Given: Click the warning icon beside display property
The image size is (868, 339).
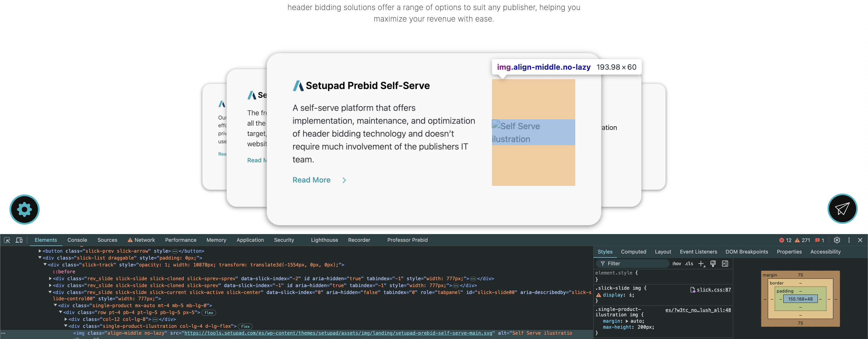Looking at the screenshot, I should click(x=599, y=295).
